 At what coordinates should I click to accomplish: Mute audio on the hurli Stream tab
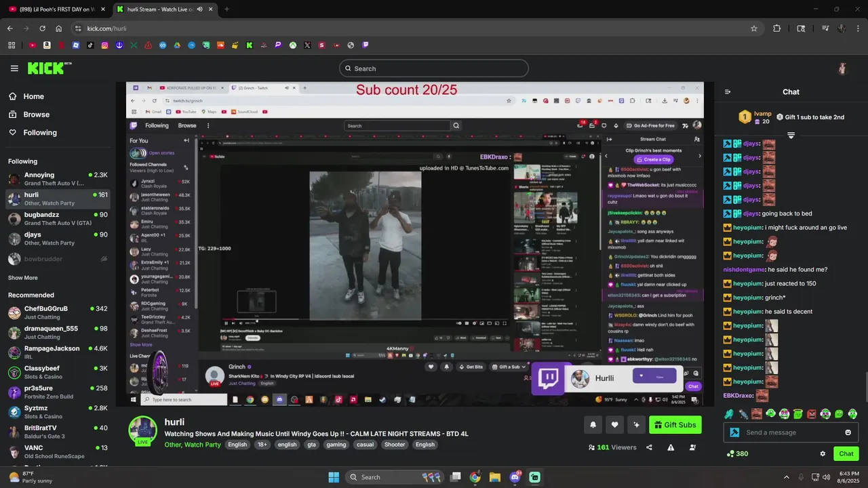point(199,9)
